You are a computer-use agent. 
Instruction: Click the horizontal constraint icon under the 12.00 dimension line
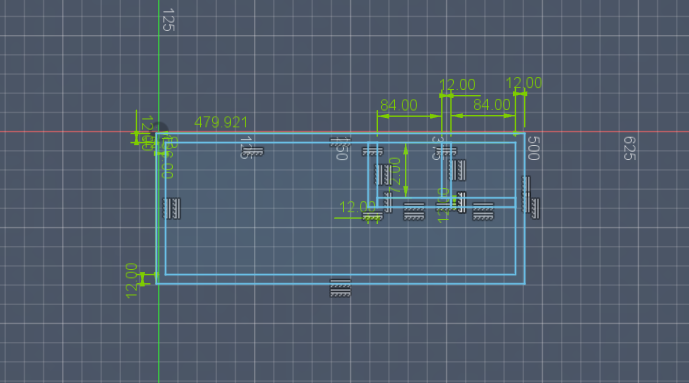(x=373, y=217)
